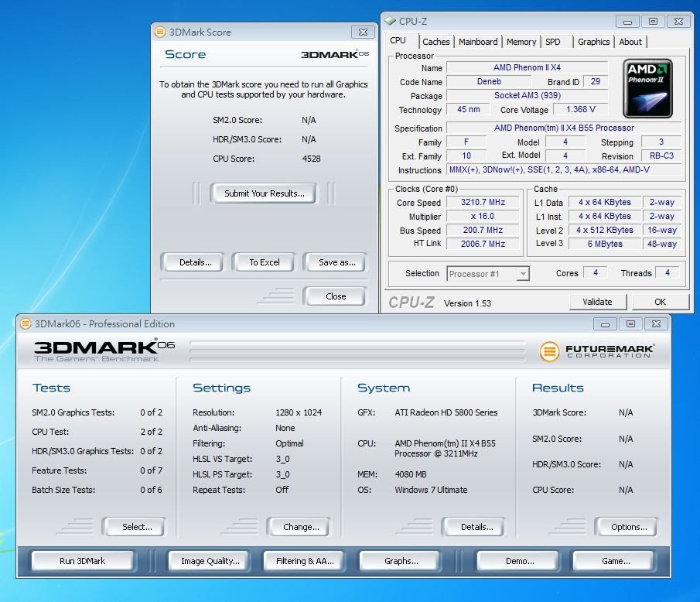700x602 pixels.
Task: Click GFX text ATI Radeon HD 5800 Series
Action: click(446, 412)
